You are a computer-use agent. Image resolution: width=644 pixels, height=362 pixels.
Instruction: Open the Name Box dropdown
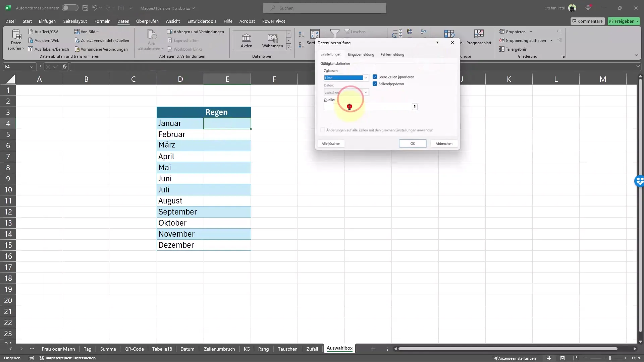[32, 67]
